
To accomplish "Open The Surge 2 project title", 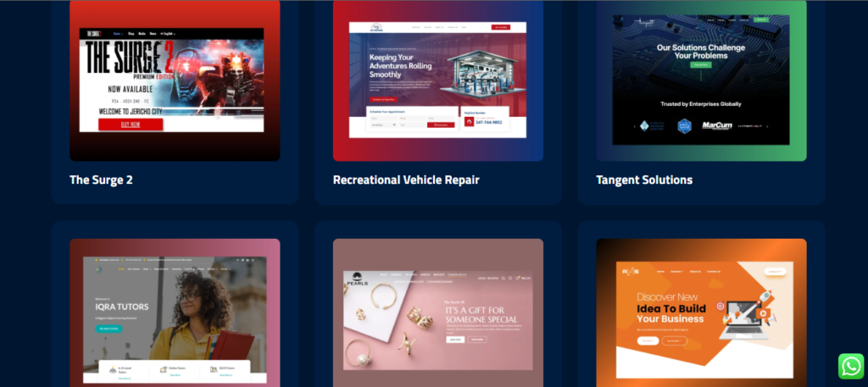I will (x=101, y=180).
